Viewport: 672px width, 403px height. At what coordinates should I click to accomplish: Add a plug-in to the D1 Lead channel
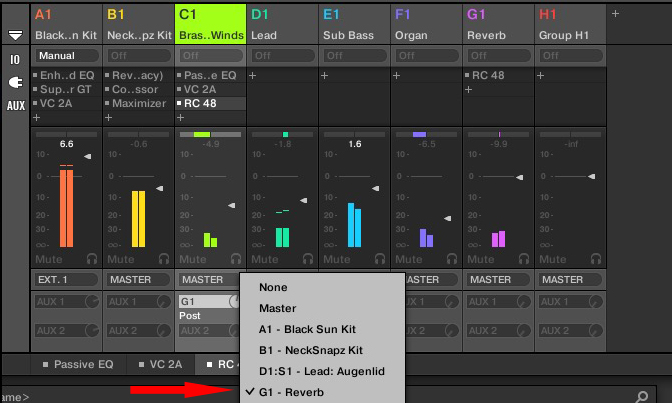(x=253, y=75)
